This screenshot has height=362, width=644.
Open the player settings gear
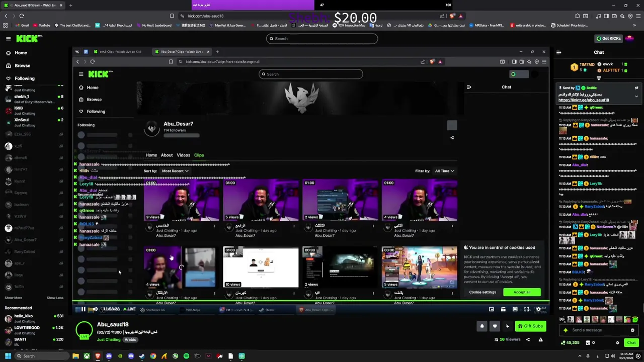(538, 309)
